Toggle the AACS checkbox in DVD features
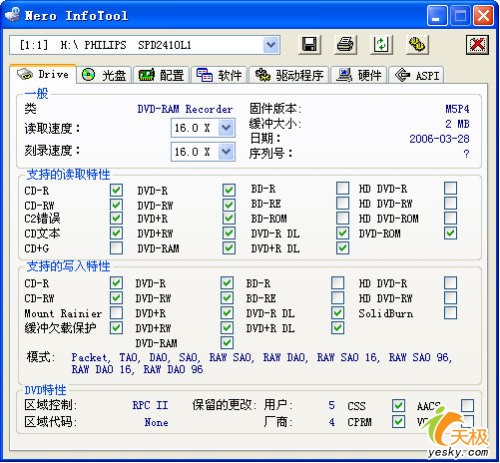Screen dimensions: 500x463 tap(467, 406)
